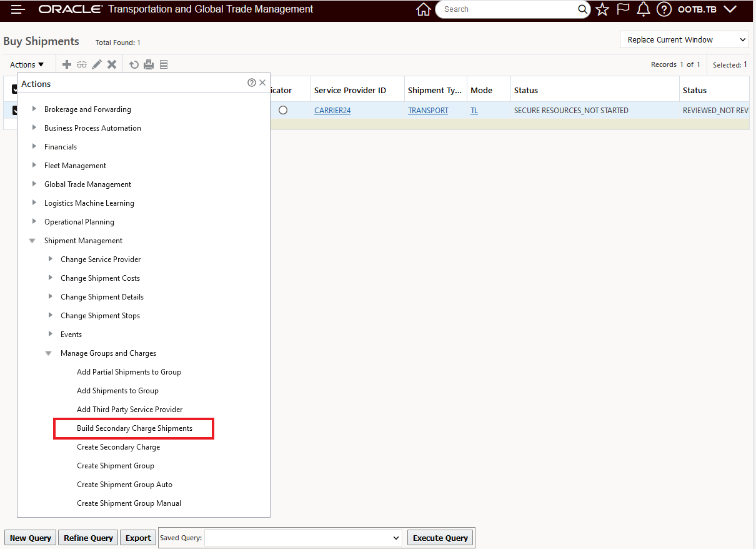The image size is (756, 549).
Task: Expand Fleet Management node
Action: pos(34,165)
